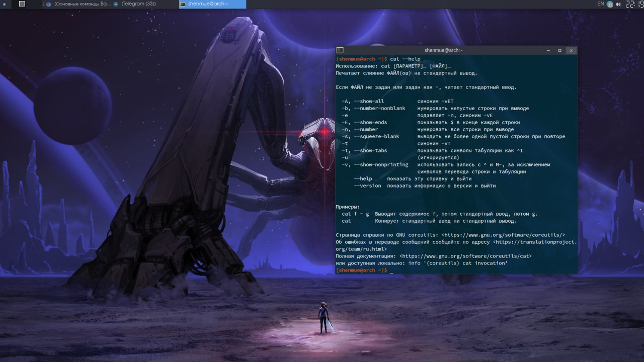Open the clock showing 22:19
The height and width of the screenshot is (362, 644).
[634, 4]
